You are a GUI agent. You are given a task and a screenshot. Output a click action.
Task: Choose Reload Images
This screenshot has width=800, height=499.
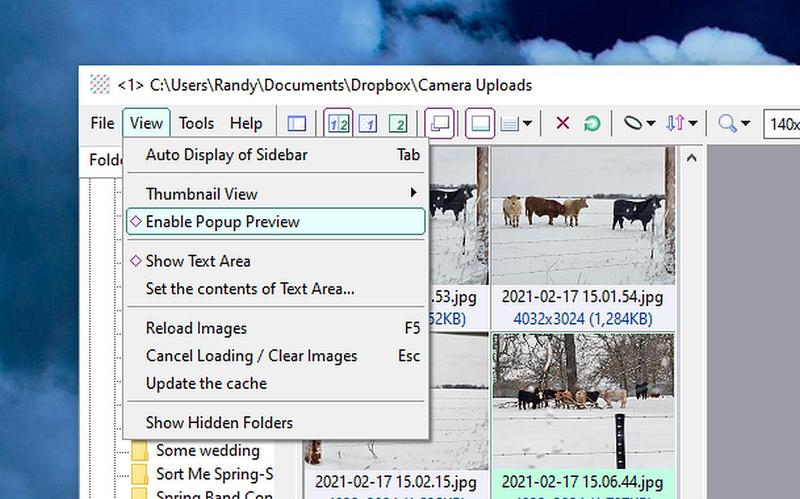click(x=276, y=328)
